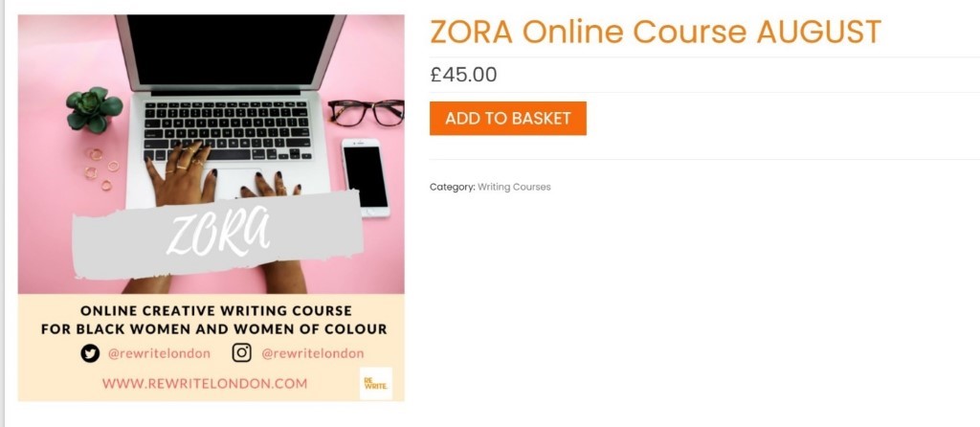Viewport: 980px width, 427px height.
Task: Click the FOR BLACK WOMEN AND WOMEN OF COLOUR line
Action: pos(213,329)
